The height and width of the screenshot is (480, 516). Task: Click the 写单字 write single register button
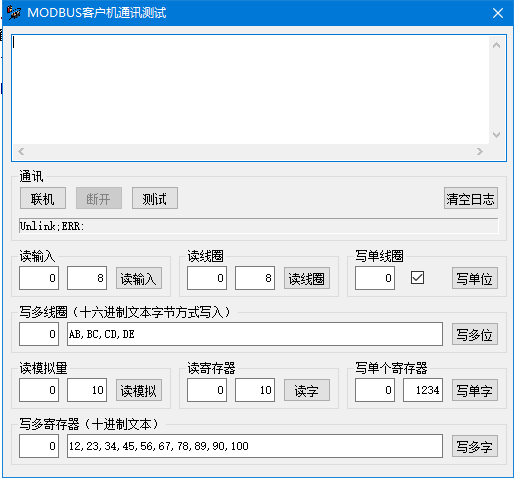click(475, 390)
